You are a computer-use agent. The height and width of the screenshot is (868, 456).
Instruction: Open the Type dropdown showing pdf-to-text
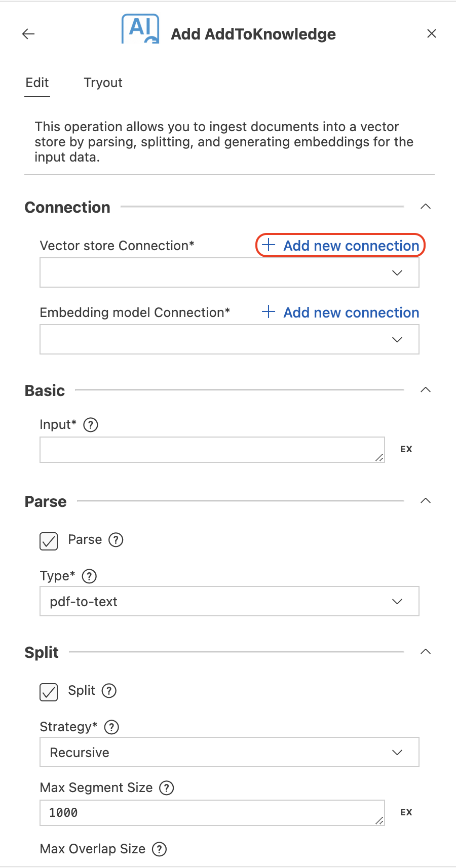(x=230, y=601)
